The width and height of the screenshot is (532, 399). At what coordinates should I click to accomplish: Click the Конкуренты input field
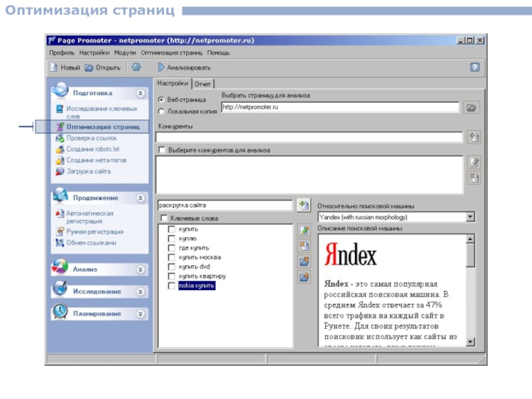tap(309, 137)
